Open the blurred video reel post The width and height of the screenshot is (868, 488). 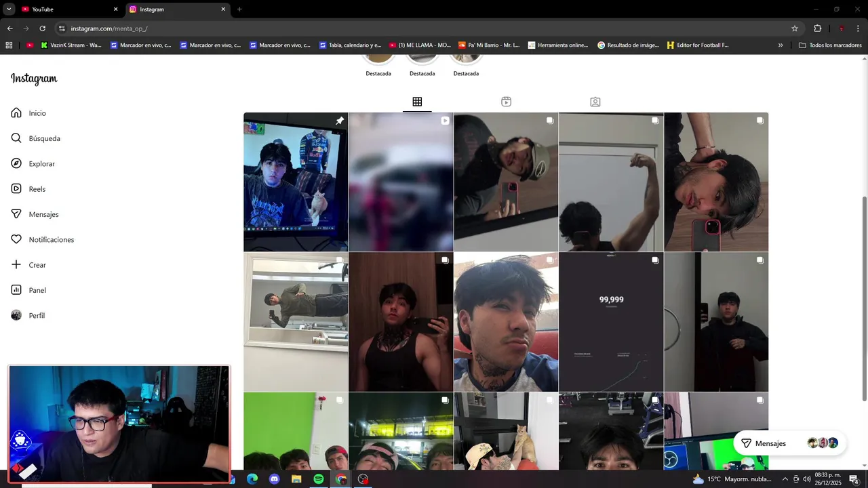tap(401, 182)
